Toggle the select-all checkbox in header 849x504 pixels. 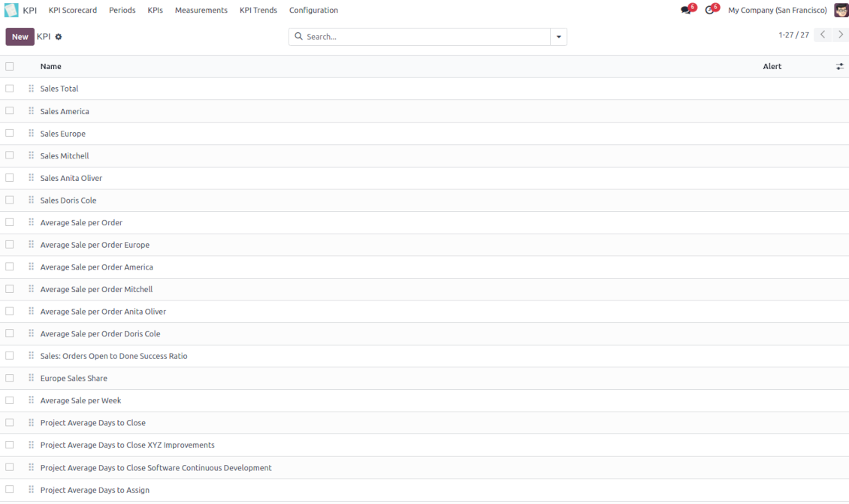(x=10, y=66)
